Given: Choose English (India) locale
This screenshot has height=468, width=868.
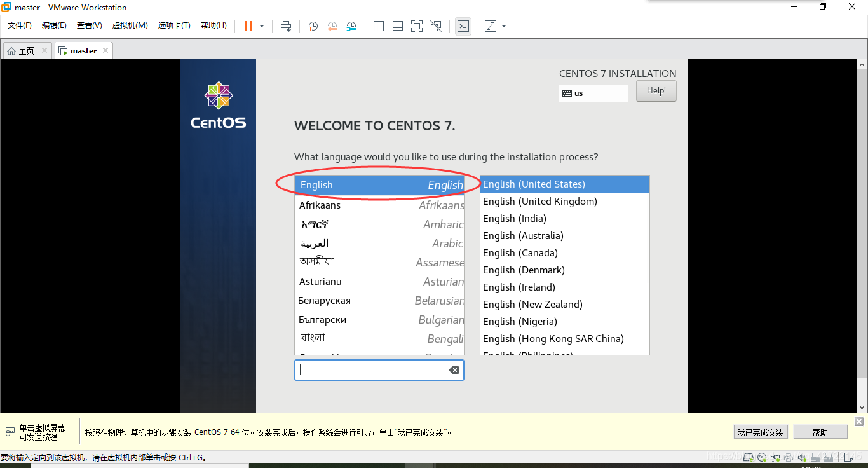Looking at the screenshot, I should point(564,218).
